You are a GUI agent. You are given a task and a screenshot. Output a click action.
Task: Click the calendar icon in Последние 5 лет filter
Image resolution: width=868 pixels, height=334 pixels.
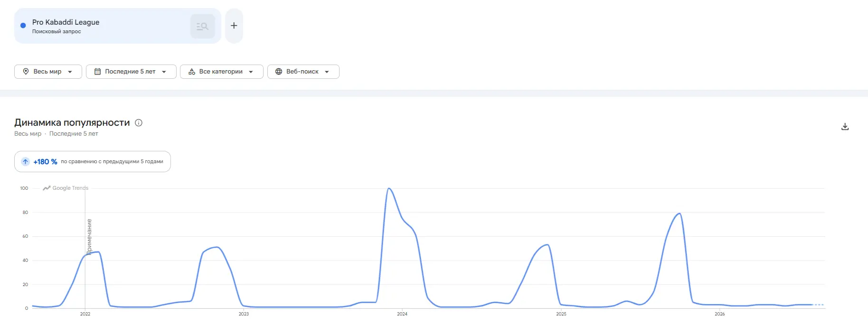coord(97,72)
